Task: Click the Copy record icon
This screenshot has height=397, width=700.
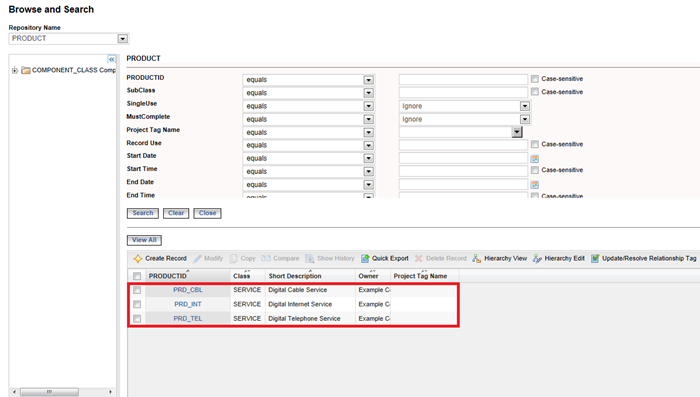Action: [x=233, y=259]
